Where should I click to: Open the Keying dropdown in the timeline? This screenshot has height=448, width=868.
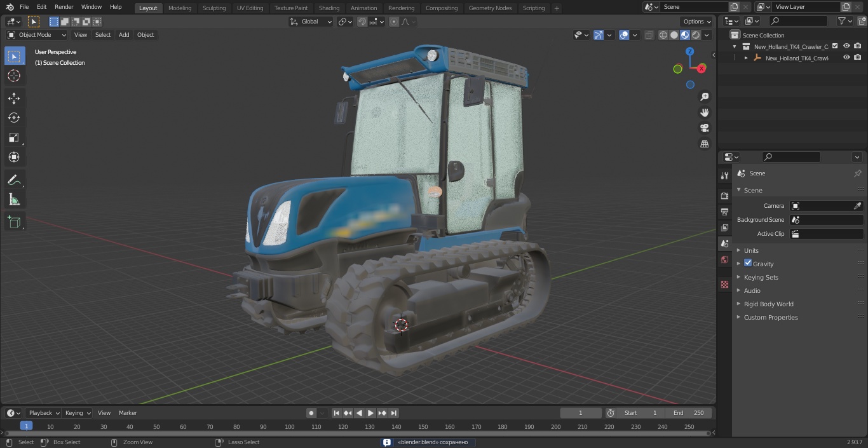pos(78,413)
